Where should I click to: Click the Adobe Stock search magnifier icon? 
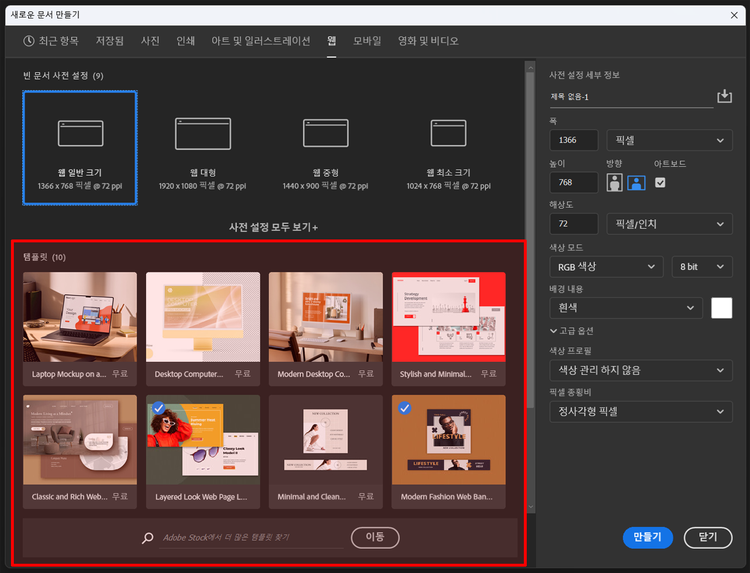[x=147, y=538]
